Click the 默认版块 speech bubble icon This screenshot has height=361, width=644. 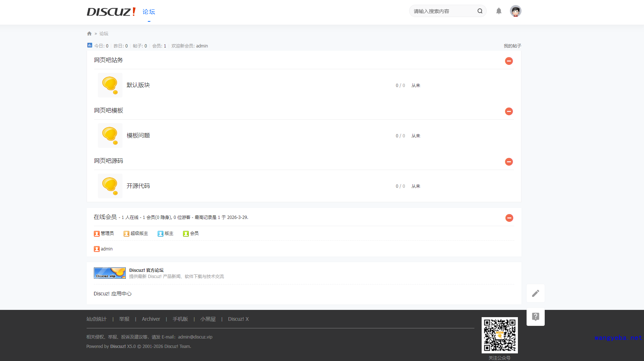110,85
